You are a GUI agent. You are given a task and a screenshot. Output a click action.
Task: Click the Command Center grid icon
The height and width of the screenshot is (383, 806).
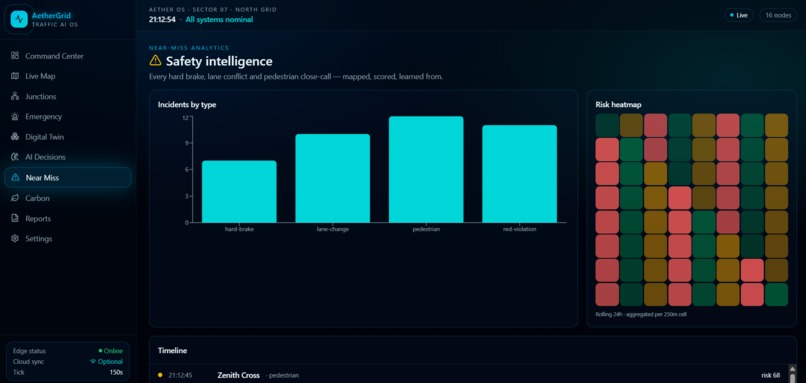click(x=15, y=56)
